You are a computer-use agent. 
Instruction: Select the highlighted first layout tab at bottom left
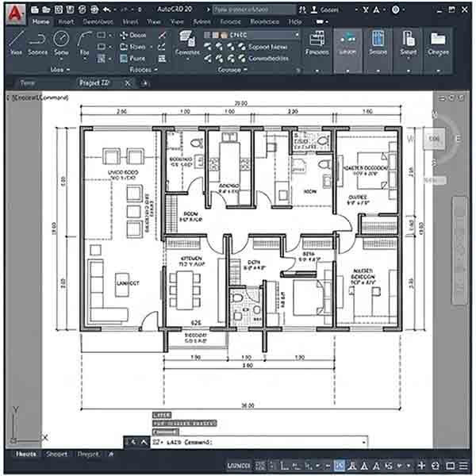[x=26, y=454]
